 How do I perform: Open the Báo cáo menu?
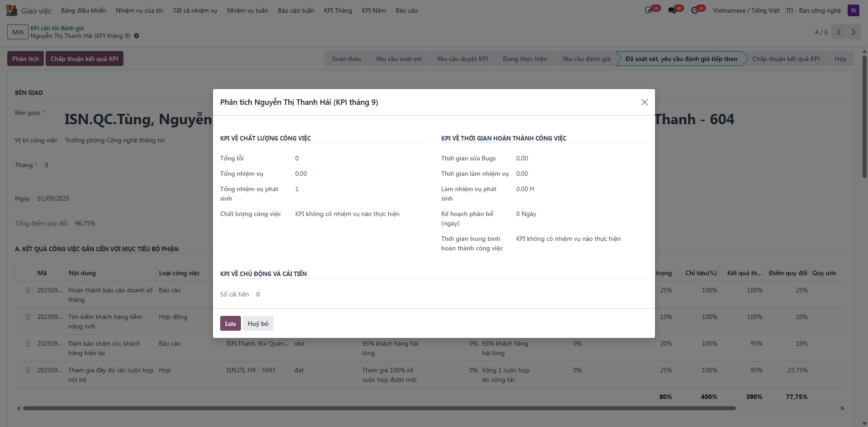click(x=406, y=10)
